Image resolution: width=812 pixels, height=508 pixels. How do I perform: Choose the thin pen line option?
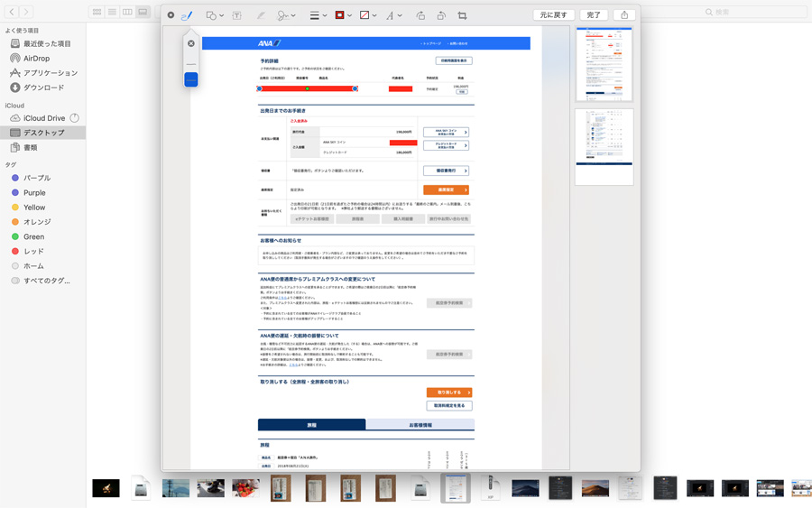[x=191, y=64]
